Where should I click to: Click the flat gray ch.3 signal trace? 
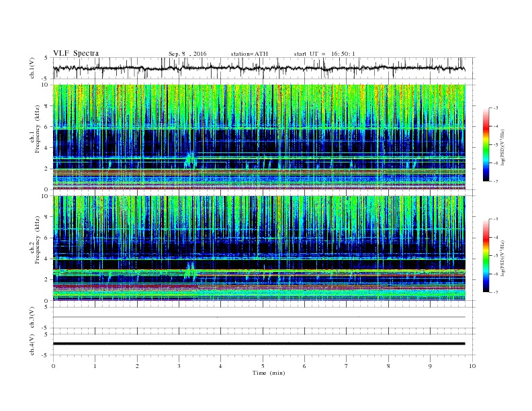[259, 317]
